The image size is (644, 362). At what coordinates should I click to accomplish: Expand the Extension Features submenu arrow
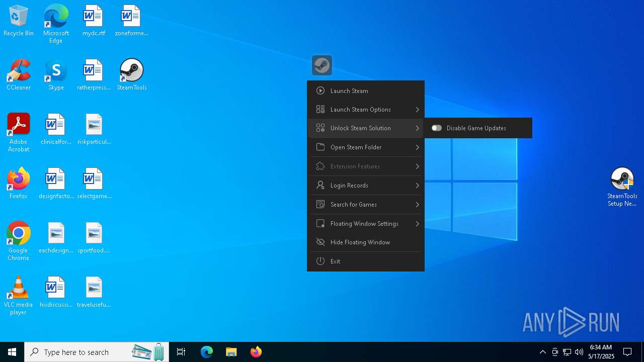coord(417,166)
